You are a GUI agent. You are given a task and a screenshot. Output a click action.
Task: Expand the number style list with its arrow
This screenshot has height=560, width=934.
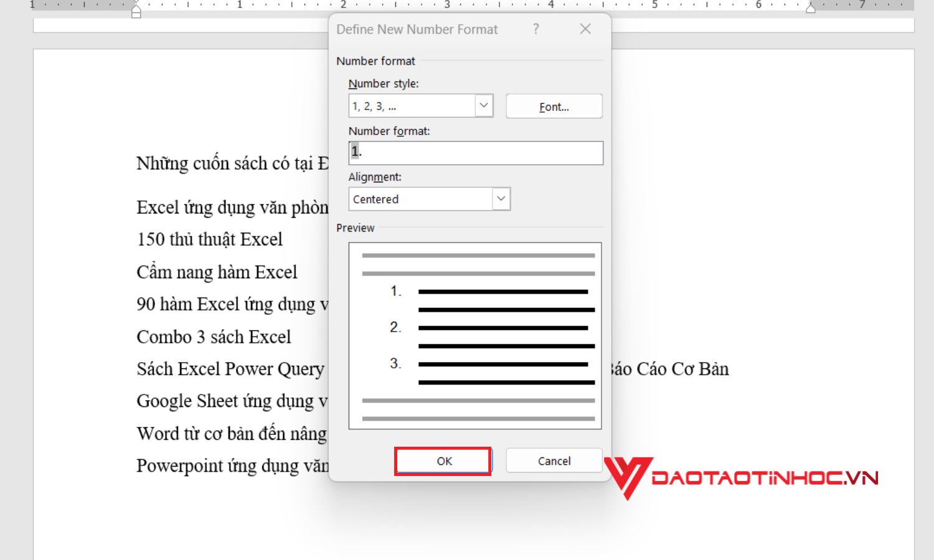click(x=484, y=106)
